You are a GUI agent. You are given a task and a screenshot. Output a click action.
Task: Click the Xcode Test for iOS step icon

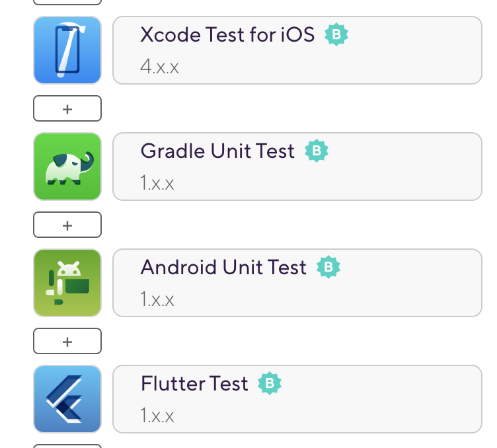[67, 50]
